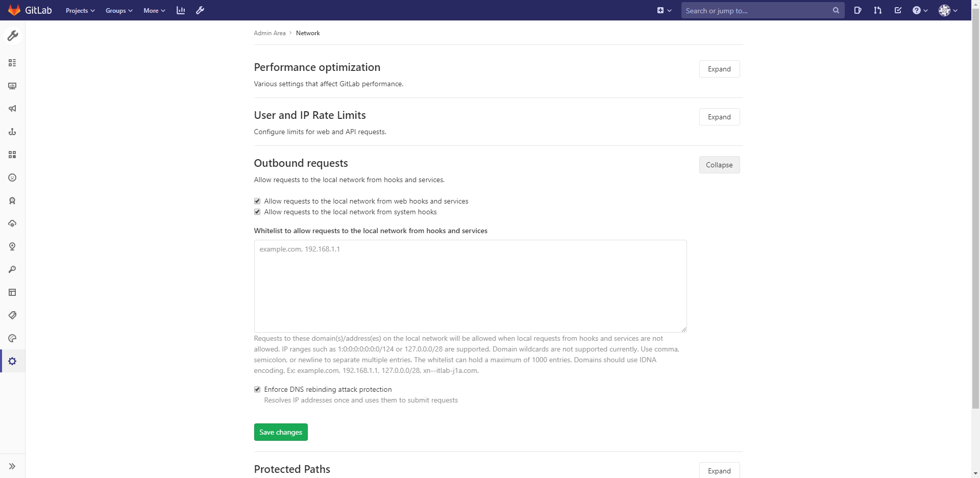This screenshot has width=980, height=478.
Task: Uncheck allow requests from web hooks and services
Action: tap(257, 201)
